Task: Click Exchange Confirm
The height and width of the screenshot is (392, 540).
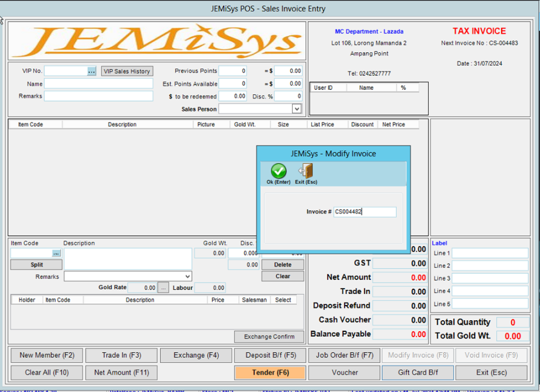Action: coord(269,336)
